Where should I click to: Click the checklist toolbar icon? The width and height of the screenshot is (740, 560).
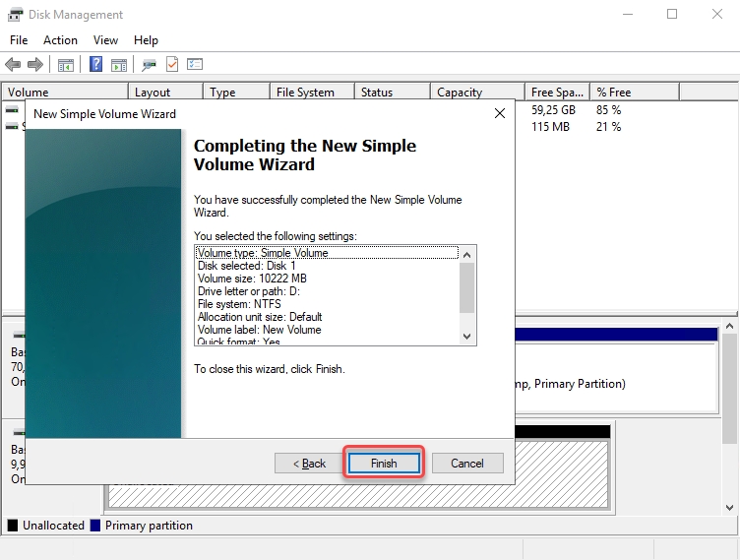[195, 65]
